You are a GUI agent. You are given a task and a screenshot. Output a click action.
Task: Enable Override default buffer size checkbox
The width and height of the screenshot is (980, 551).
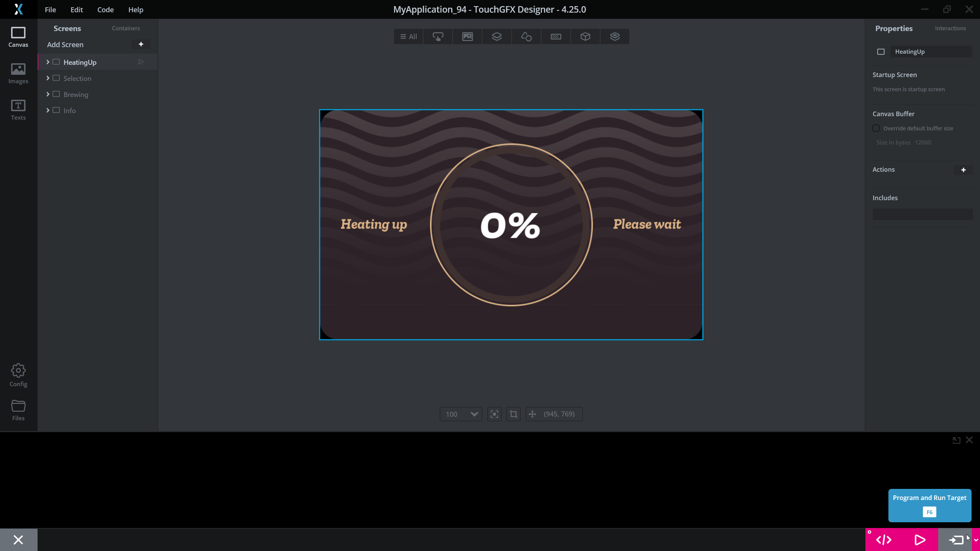point(876,128)
